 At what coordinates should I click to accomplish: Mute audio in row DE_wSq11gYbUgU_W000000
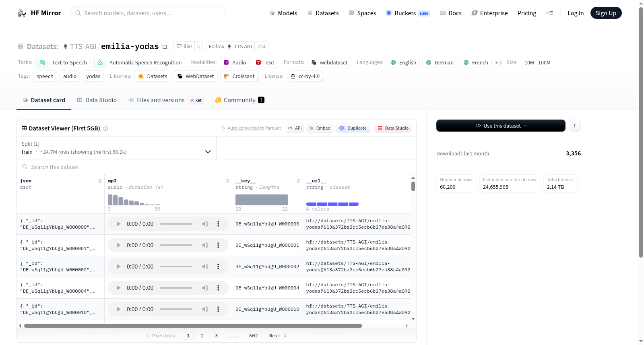tap(205, 224)
